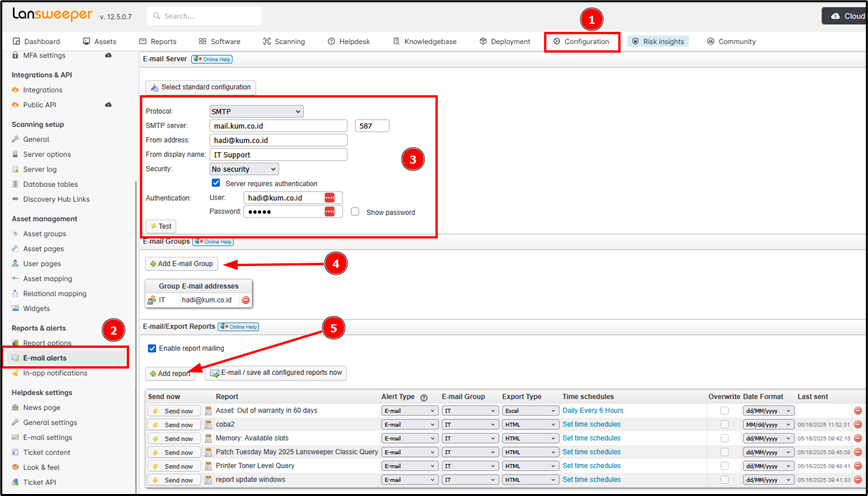The image size is (868, 496).
Task: Click the red icon in Password field
Action: coord(330,211)
